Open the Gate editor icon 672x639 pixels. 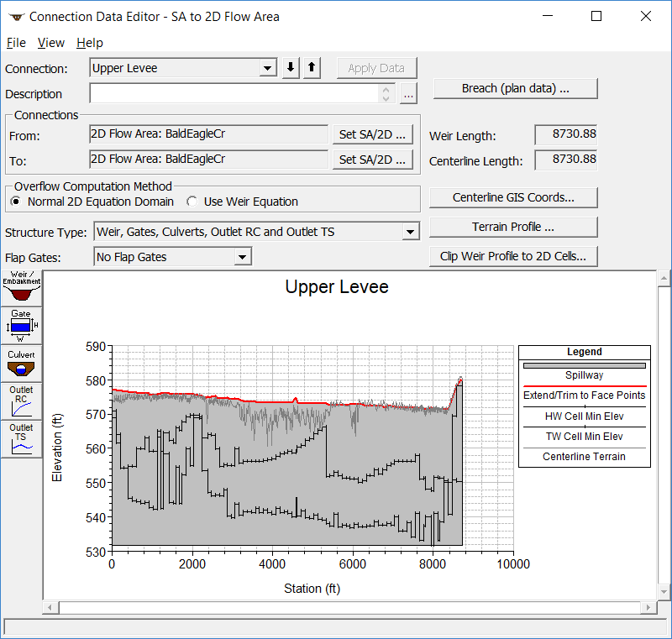21,325
